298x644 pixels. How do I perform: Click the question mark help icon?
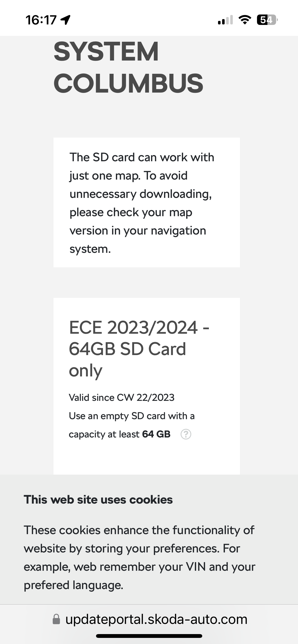(x=186, y=434)
